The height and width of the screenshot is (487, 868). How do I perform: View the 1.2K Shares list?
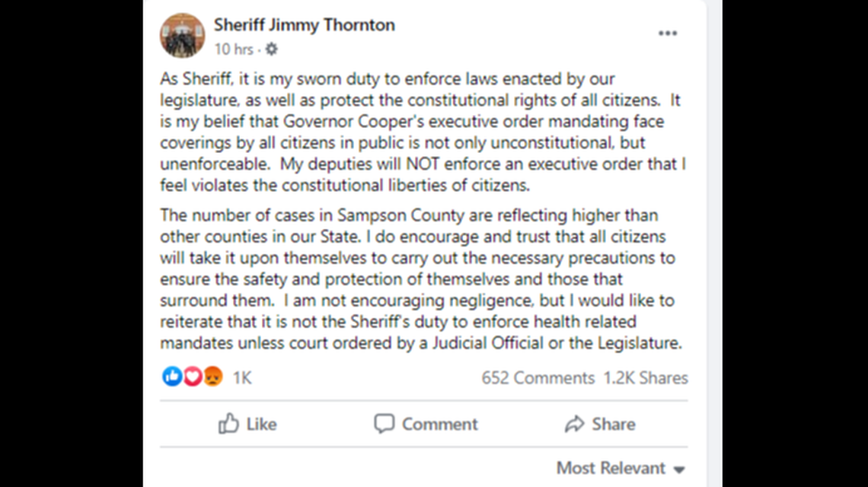(x=646, y=377)
